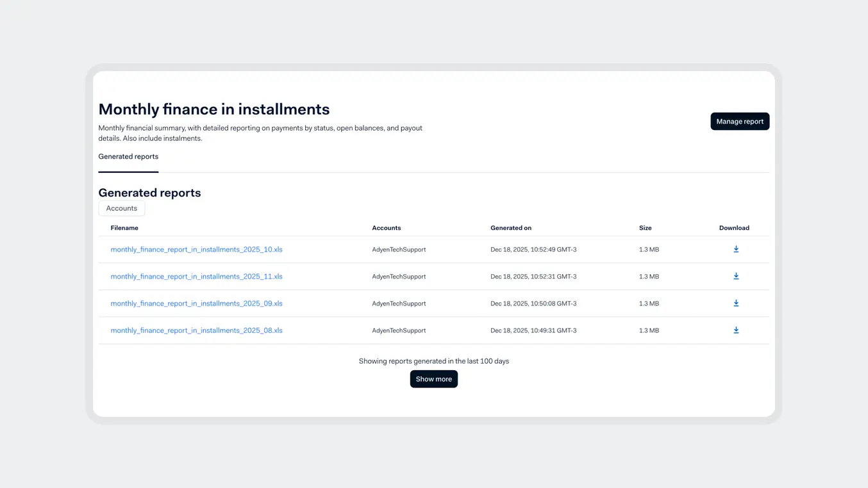This screenshot has width=868, height=488.
Task: Open monthly_finance_report_in_installments_2025_11.xls
Action: [197, 276]
